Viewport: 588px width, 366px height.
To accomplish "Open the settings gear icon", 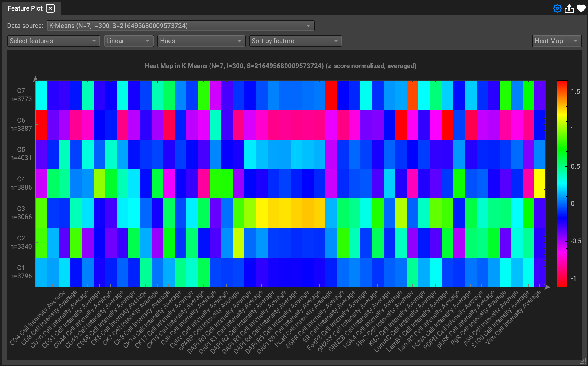I will [557, 8].
